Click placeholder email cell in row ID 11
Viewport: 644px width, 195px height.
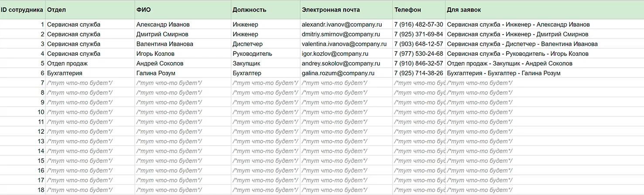346,122
